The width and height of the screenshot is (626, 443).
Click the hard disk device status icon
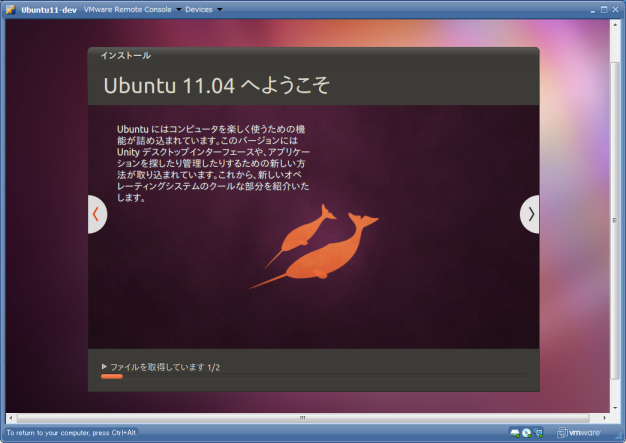click(x=515, y=433)
